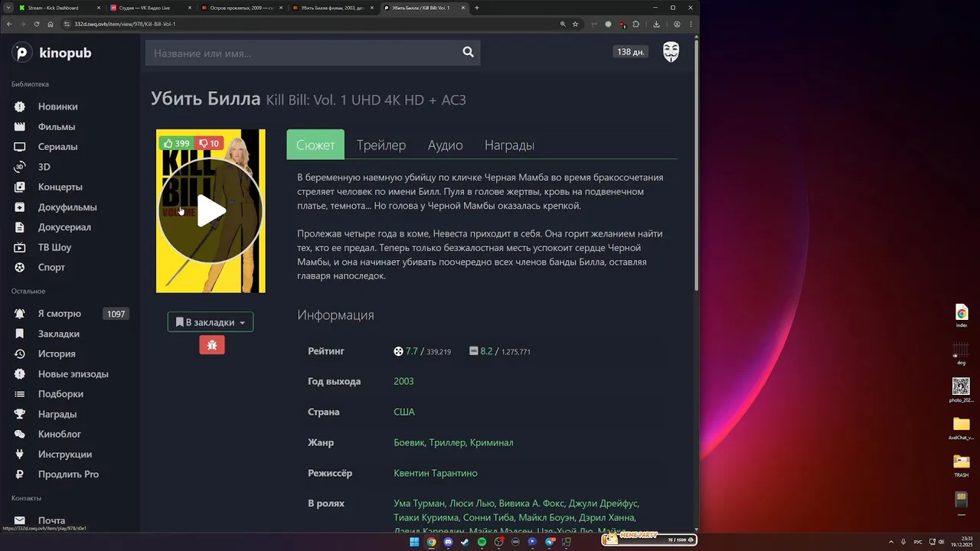The image size is (980, 551).
Task: Open История viewing history
Action: (x=57, y=354)
